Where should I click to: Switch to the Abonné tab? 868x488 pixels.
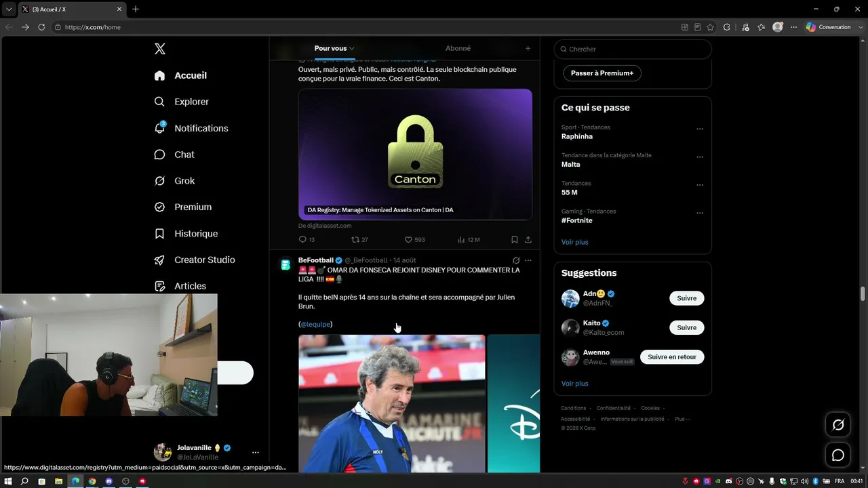point(458,48)
